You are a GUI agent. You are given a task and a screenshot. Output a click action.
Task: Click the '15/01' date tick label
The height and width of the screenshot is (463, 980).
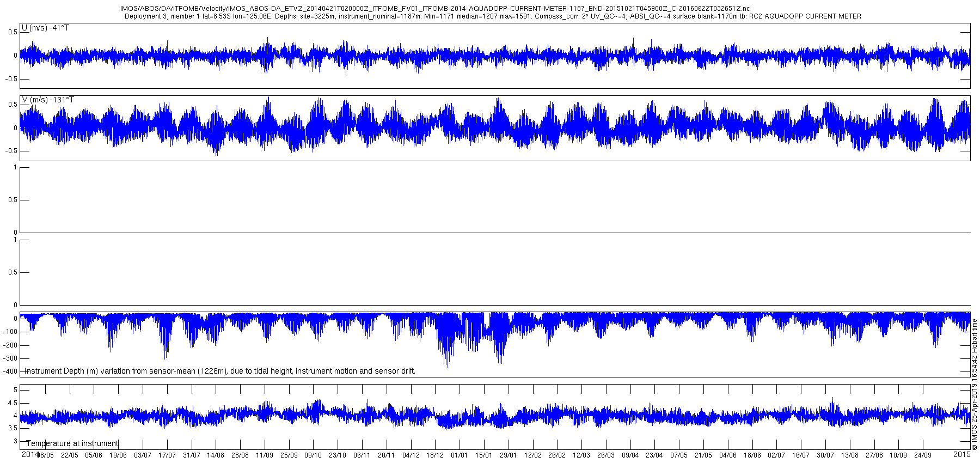coord(484,455)
